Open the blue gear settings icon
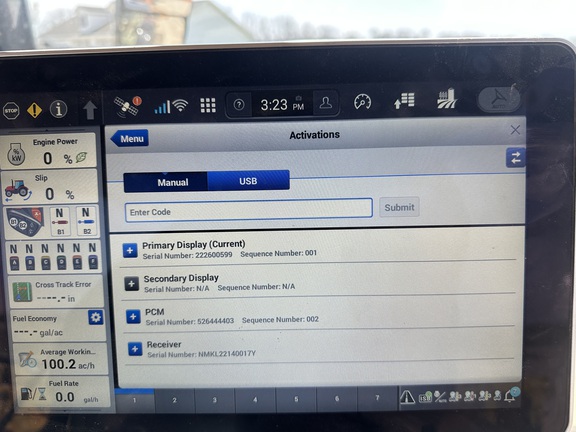This screenshot has width=576, height=432. [96, 317]
